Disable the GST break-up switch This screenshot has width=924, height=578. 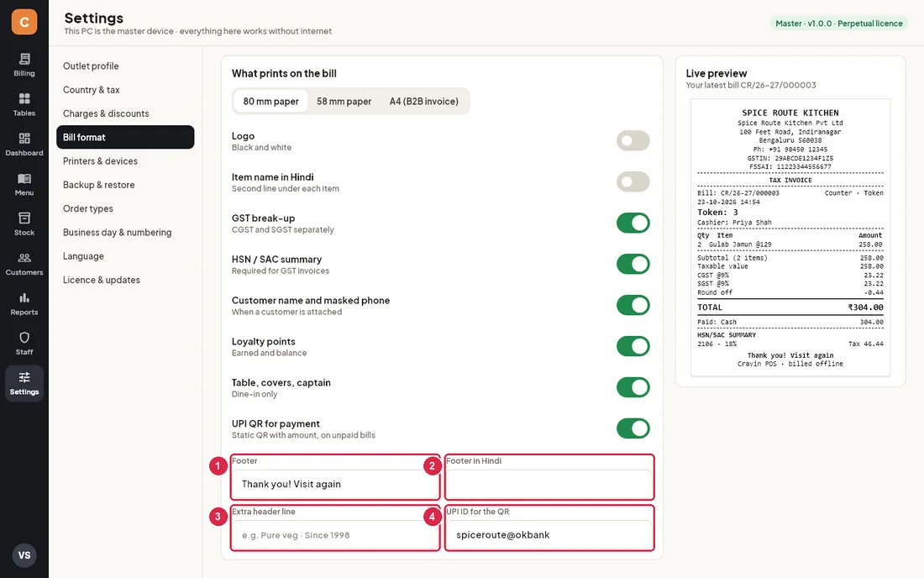pos(633,223)
